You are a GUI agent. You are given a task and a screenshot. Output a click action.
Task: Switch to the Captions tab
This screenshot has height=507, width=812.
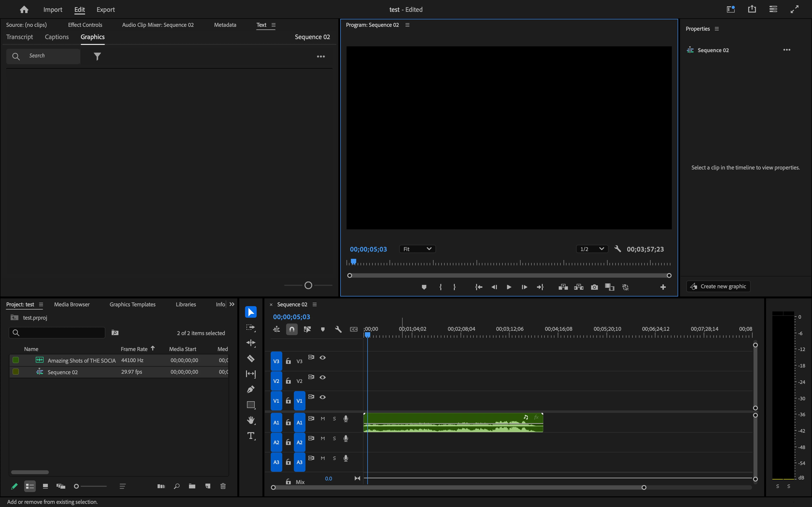click(57, 37)
